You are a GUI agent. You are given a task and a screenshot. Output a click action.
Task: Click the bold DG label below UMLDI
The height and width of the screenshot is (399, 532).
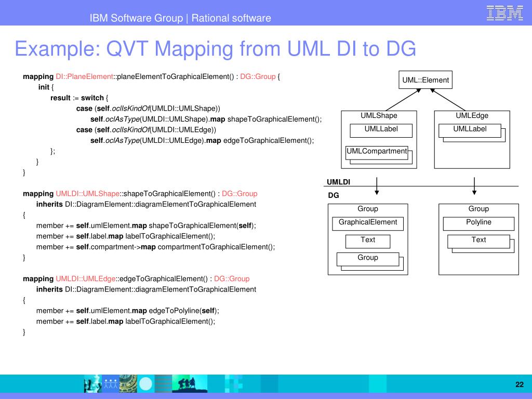[333, 195]
